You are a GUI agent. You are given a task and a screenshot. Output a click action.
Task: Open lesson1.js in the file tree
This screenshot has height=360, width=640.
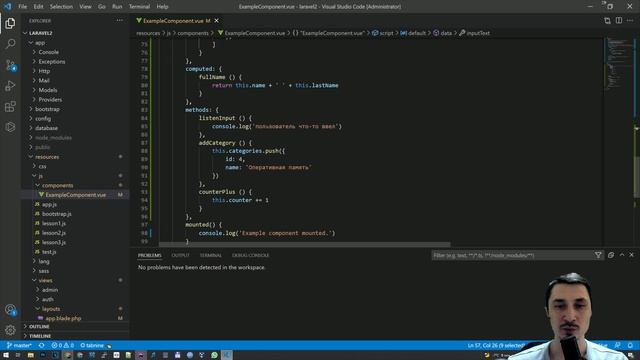pos(53,223)
